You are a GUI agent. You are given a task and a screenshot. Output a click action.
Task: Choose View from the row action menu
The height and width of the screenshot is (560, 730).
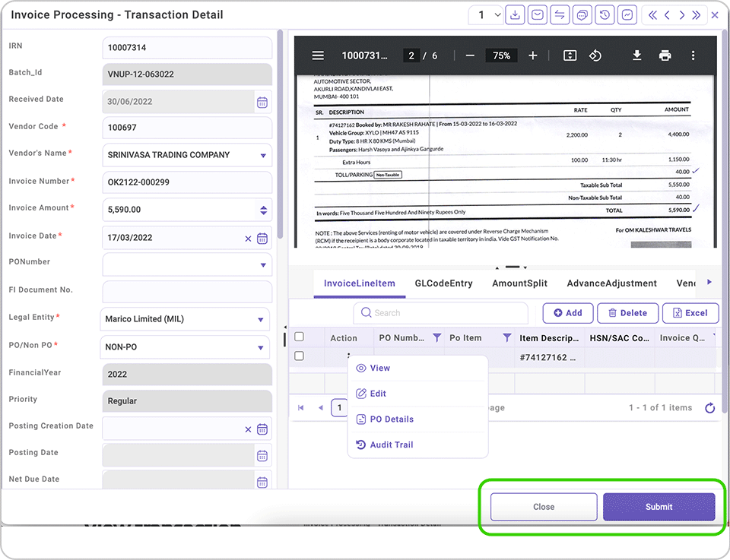(417, 369)
